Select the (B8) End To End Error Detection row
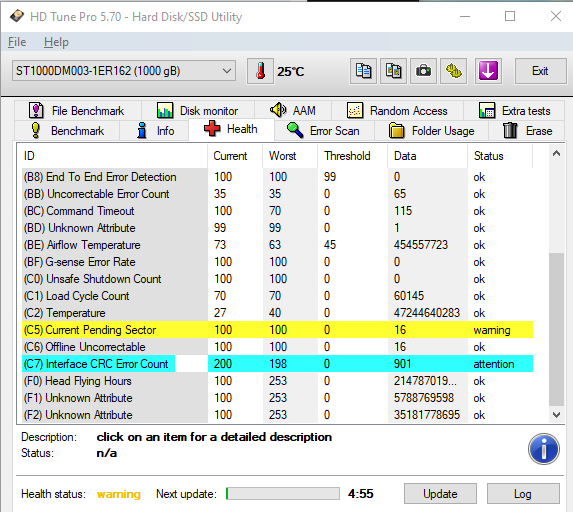This screenshot has height=512, width=573. [x=277, y=177]
